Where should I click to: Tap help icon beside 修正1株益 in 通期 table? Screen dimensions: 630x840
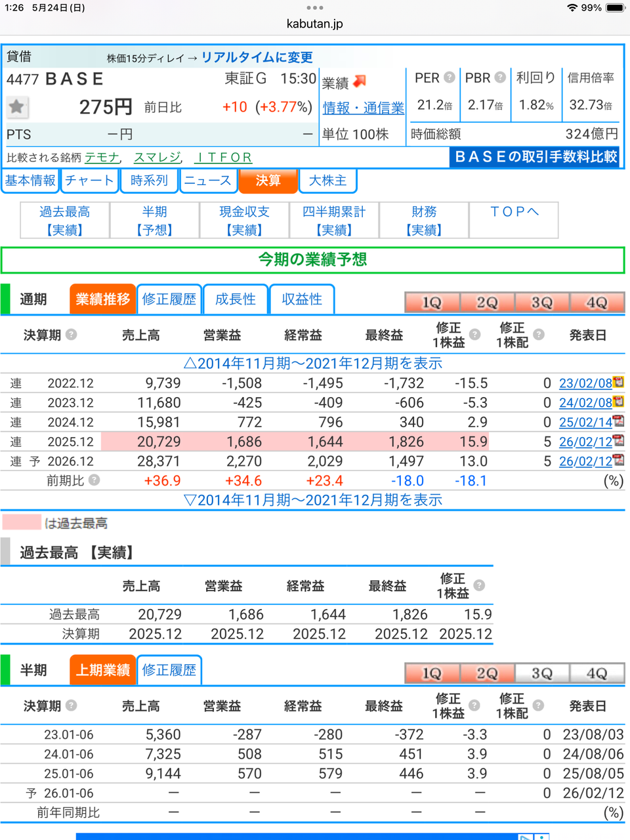[x=475, y=335]
